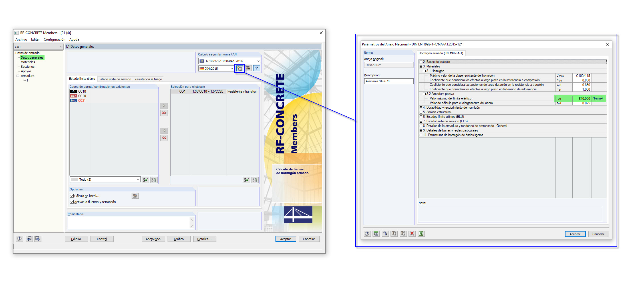Click the Gráfico button
644x287 pixels.
click(x=179, y=239)
